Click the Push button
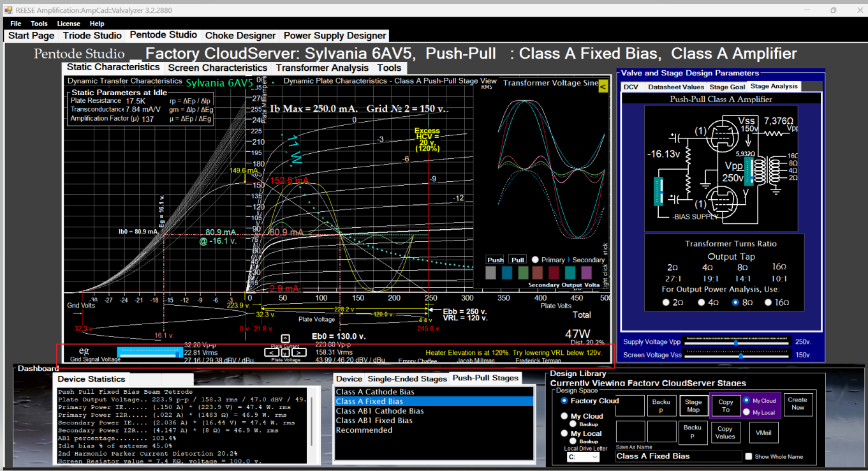The width and height of the screenshot is (868, 471). point(496,260)
